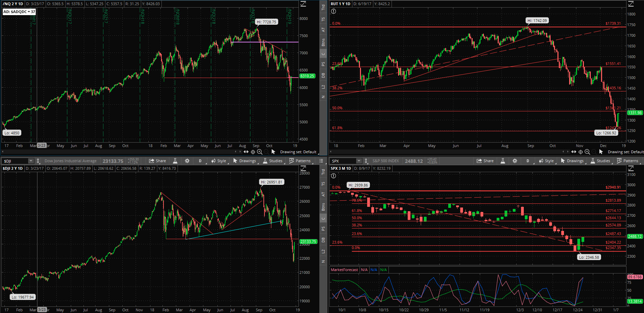This screenshot has width=644, height=313.
Task: Click the expansion arrows icon under the /NQ chart
Action: coord(246,152)
